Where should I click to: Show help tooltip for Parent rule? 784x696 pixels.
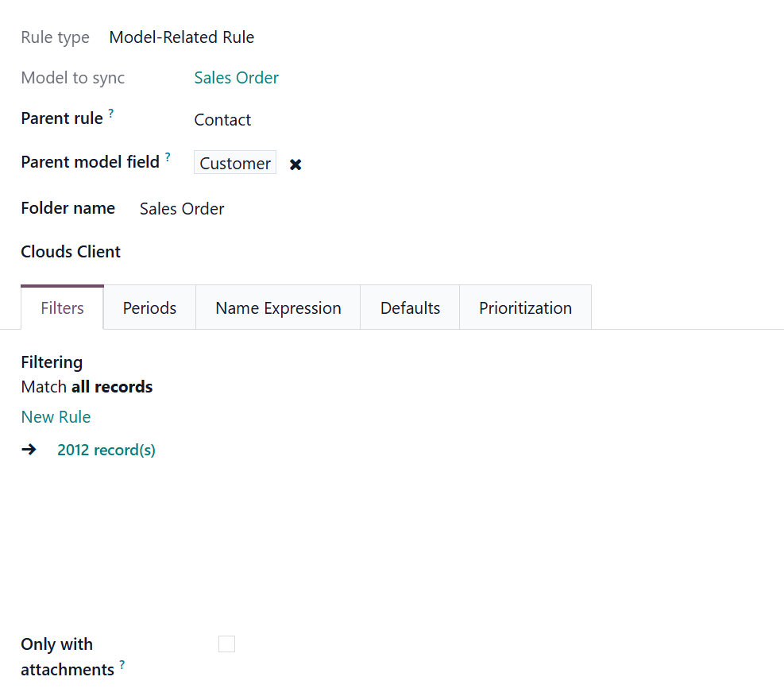[111, 114]
